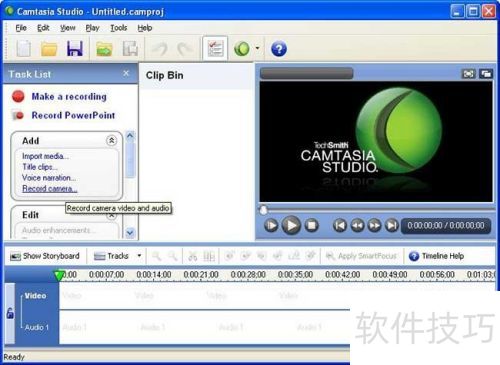Click the large Play button in preview

pos(291,226)
